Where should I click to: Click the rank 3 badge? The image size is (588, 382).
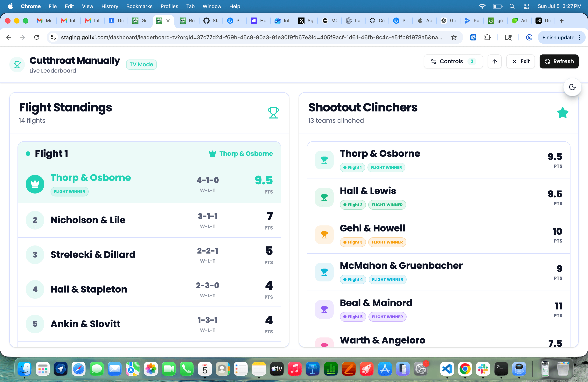pyautogui.click(x=35, y=255)
